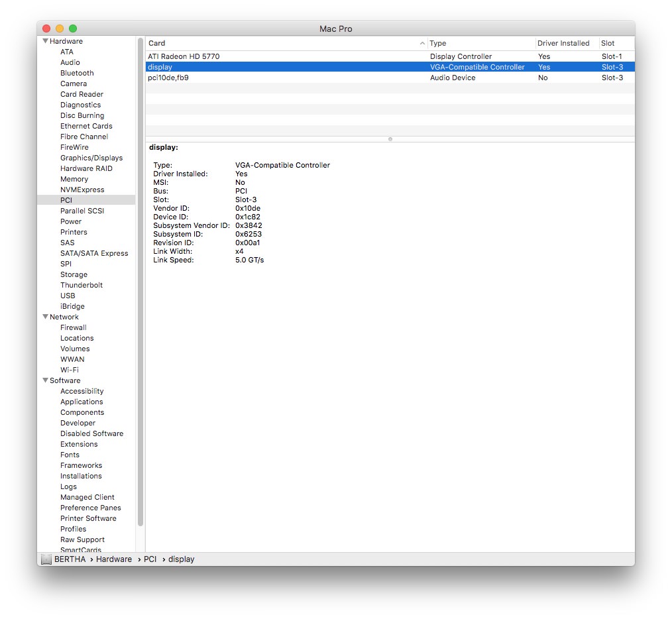Open FireWire in the sidebar
The height and width of the screenshot is (619, 672).
click(74, 147)
